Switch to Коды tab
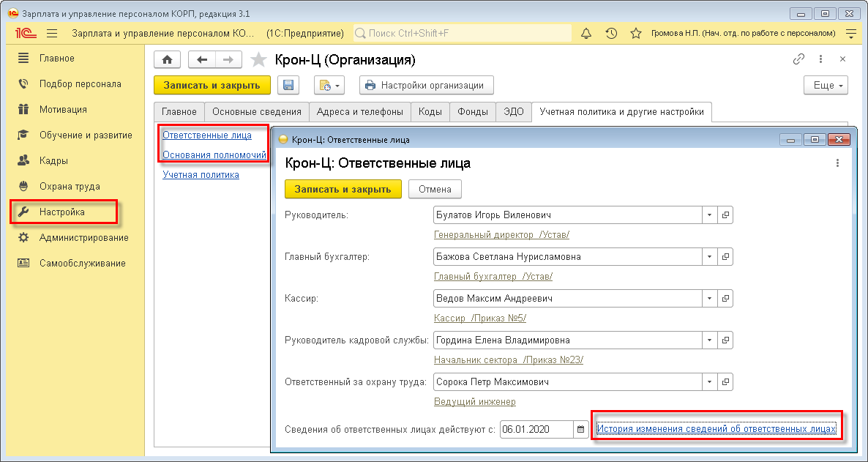The width and height of the screenshot is (868, 462). 430,112
